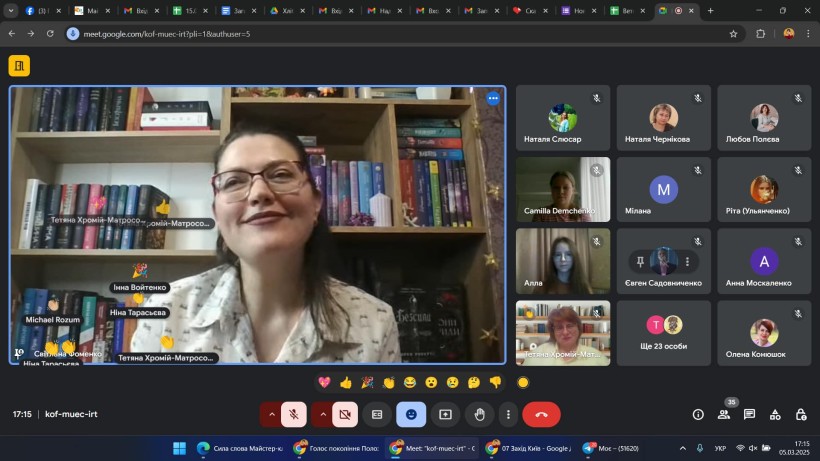This screenshot has width=820, height=461.
Task: Select Анна Москаленко participant tile
Action: [x=764, y=261]
